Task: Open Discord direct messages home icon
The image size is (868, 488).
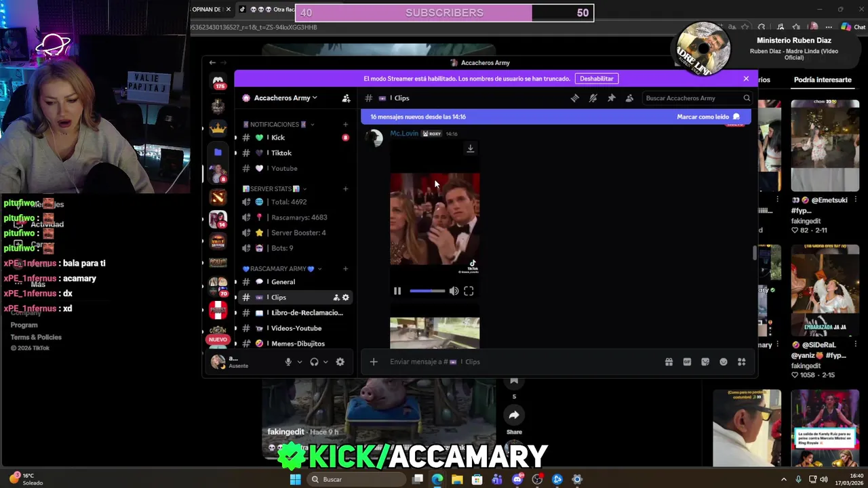Action: [218, 82]
